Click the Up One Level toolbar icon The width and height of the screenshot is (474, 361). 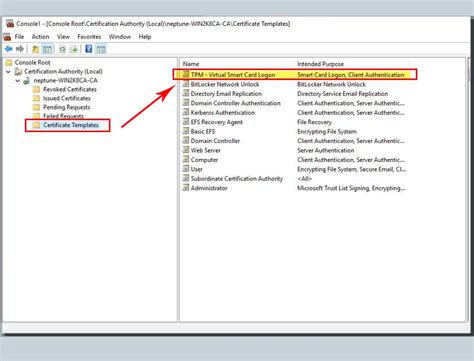[35, 49]
